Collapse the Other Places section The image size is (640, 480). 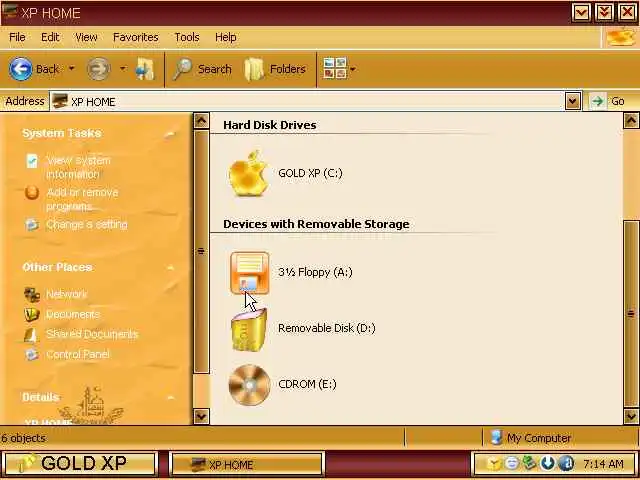tap(171, 268)
